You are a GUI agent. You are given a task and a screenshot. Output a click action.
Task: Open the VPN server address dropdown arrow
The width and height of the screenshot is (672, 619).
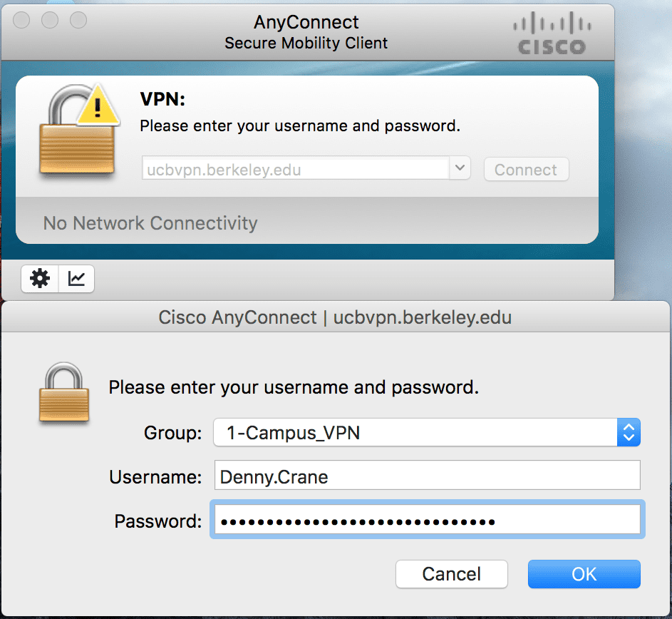click(460, 168)
